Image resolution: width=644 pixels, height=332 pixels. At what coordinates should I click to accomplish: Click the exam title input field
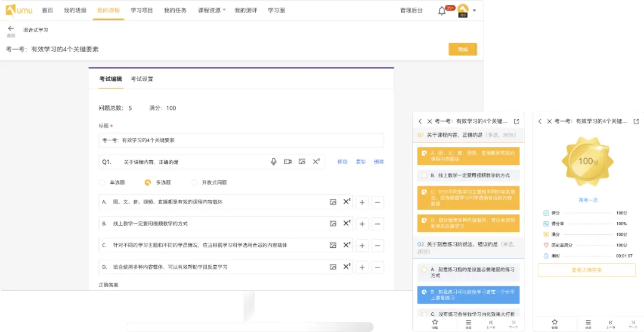tap(241, 140)
